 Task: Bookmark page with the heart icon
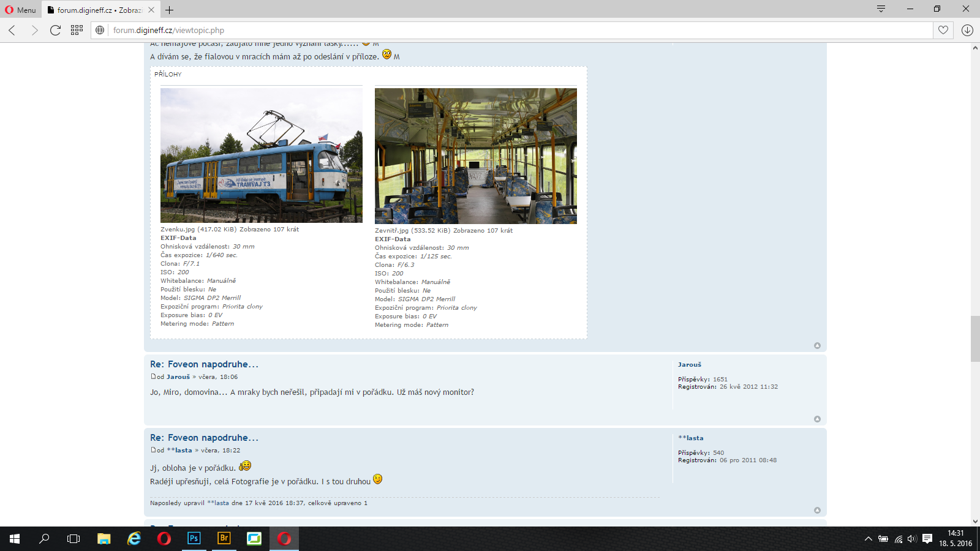[943, 30]
